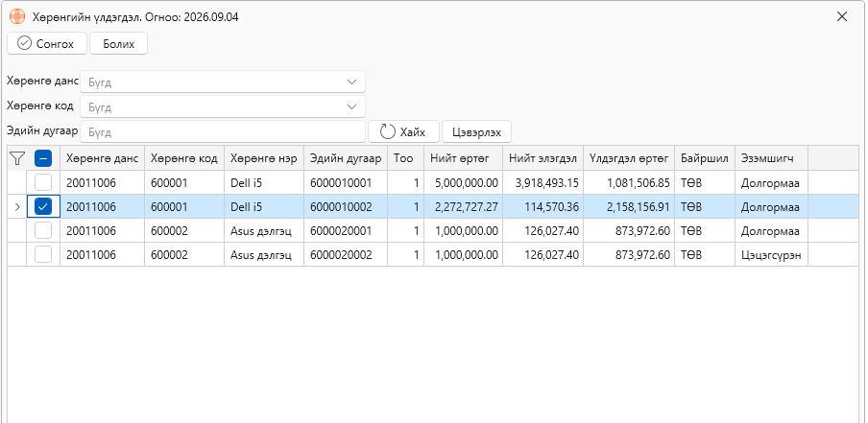This screenshot has width=868, height=423.
Task: Sort by Нийт элэгдэл column header
Action: pyautogui.click(x=543, y=158)
